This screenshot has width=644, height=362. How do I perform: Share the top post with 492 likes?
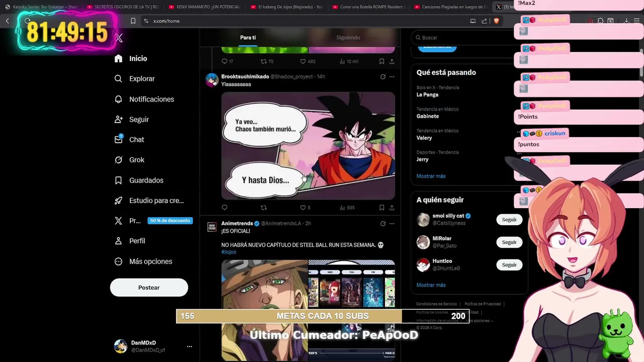(x=391, y=61)
